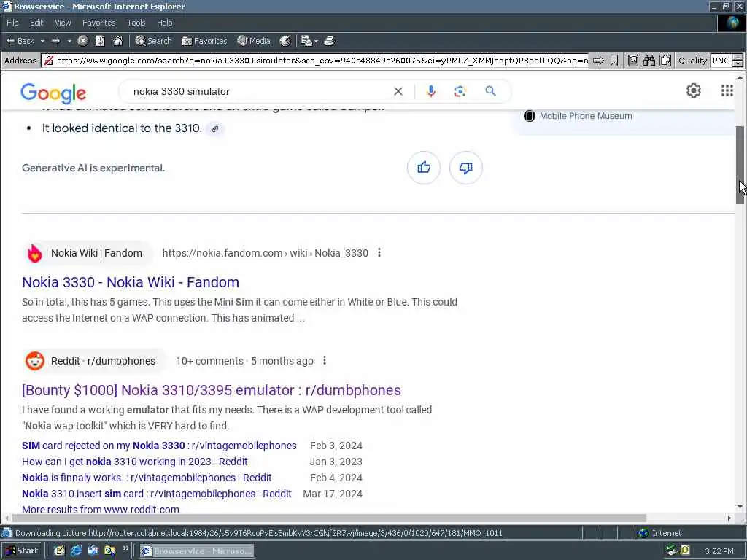Open the Google apps grid icon
This screenshot has height=560, width=747.
pyautogui.click(x=727, y=90)
